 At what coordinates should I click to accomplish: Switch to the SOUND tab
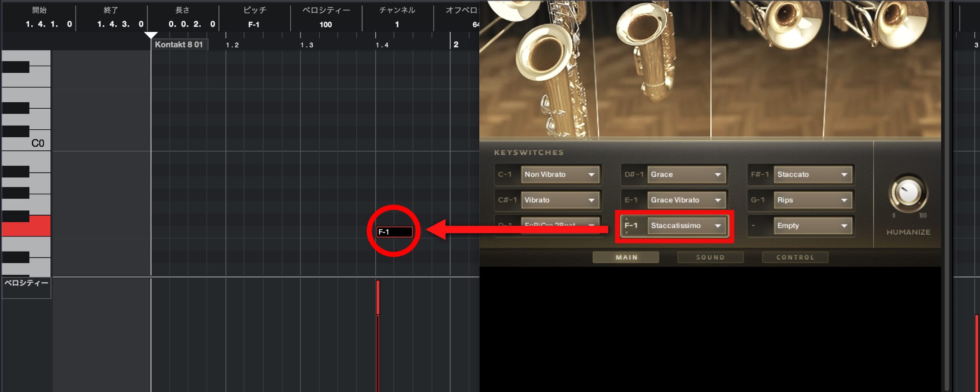pyautogui.click(x=710, y=257)
